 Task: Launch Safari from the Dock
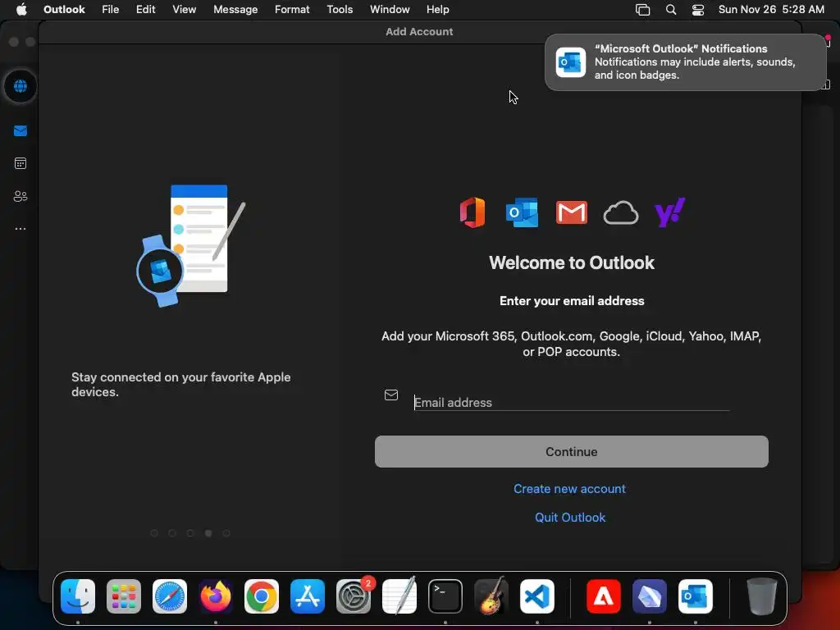point(170,596)
